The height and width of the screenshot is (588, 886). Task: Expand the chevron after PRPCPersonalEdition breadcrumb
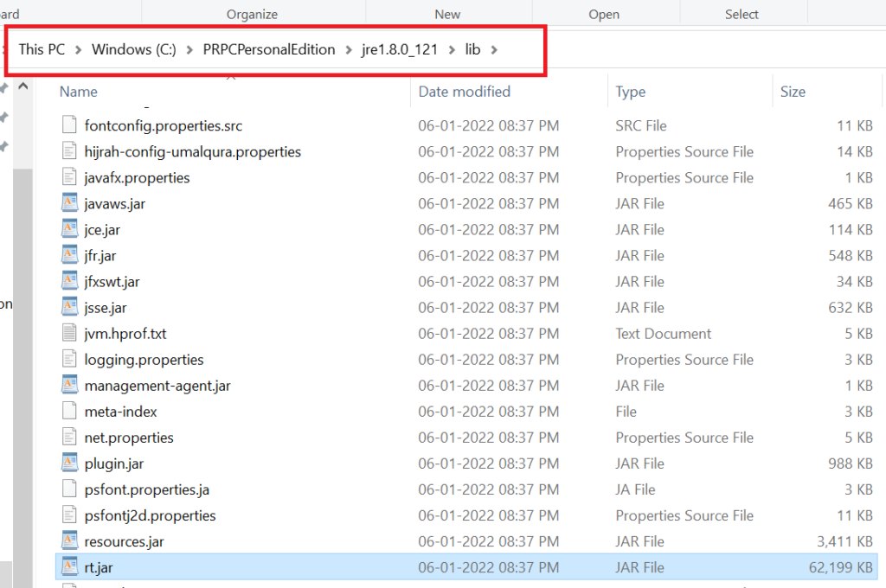[x=349, y=49]
